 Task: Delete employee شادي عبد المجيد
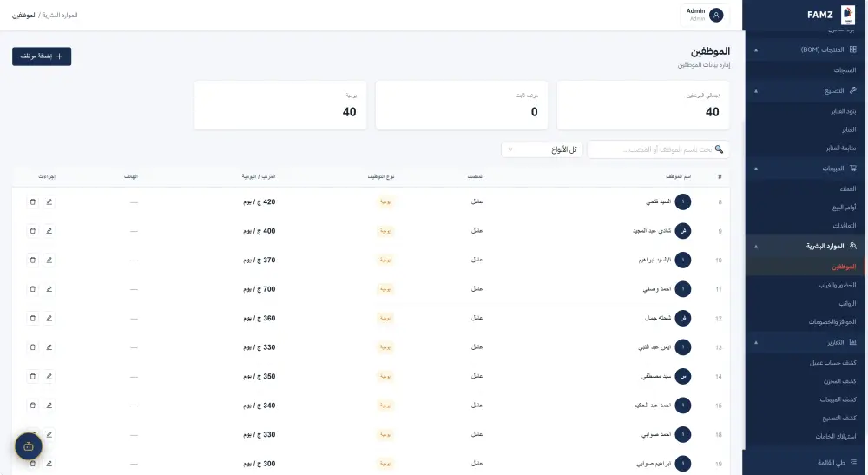[x=33, y=231]
